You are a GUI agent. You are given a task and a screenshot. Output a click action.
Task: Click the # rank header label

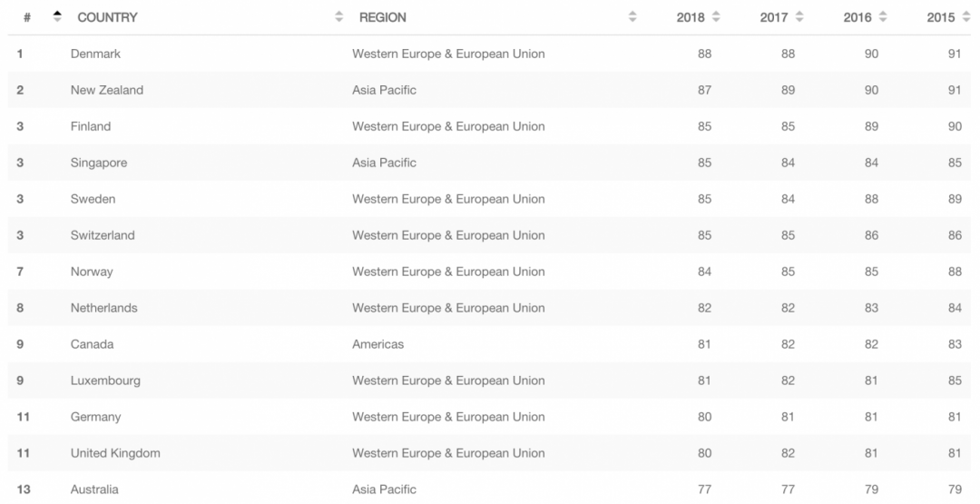pos(27,17)
